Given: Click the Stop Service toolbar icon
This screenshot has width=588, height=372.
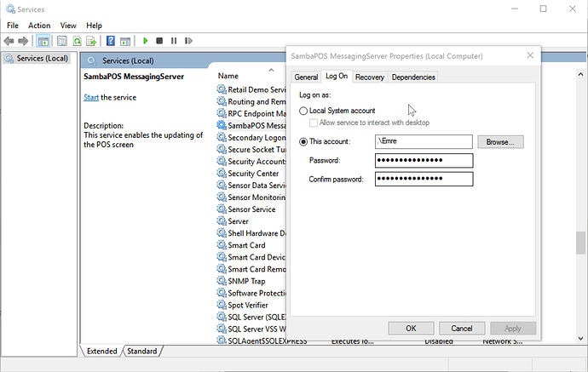Looking at the screenshot, I should (159, 41).
